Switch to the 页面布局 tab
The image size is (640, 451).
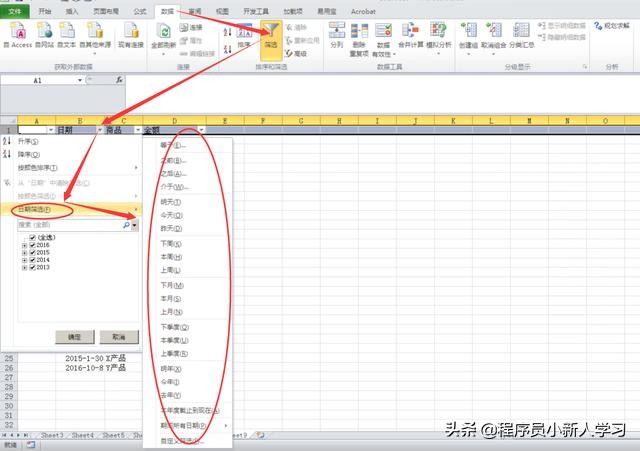point(106,11)
